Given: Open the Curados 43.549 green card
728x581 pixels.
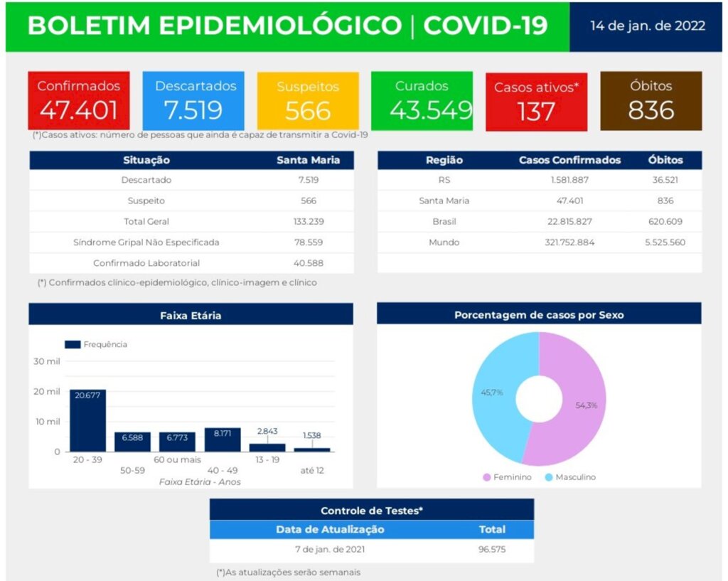Looking at the screenshot, I should tap(422, 101).
